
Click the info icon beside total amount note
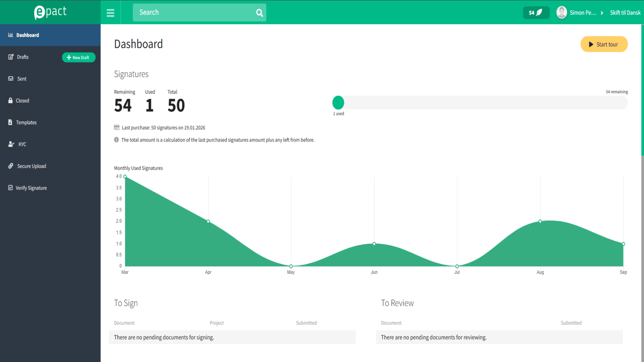pyautogui.click(x=116, y=140)
